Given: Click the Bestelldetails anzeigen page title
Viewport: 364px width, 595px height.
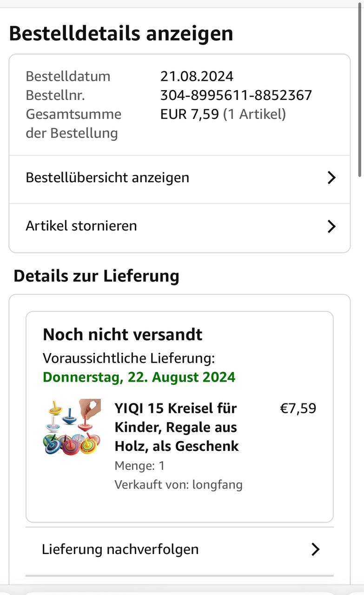Looking at the screenshot, I should pyautogui.click(x=121, y=34).
